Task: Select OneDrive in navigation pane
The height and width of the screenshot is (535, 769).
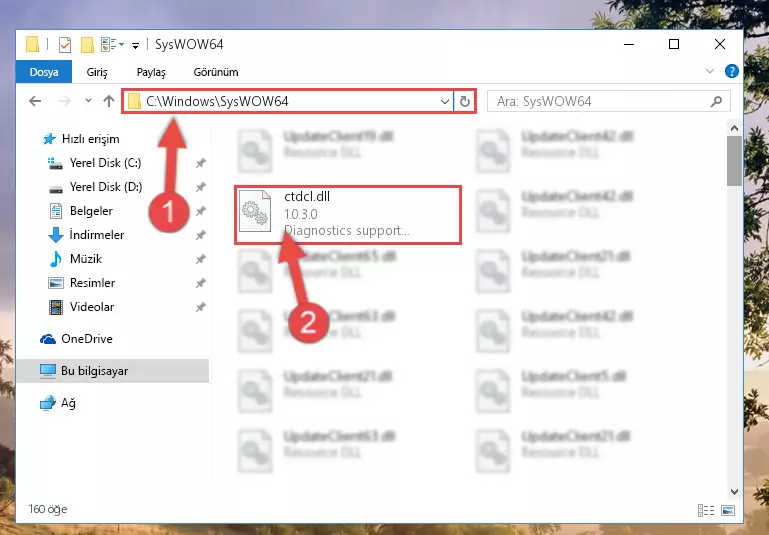Action: 87,339
